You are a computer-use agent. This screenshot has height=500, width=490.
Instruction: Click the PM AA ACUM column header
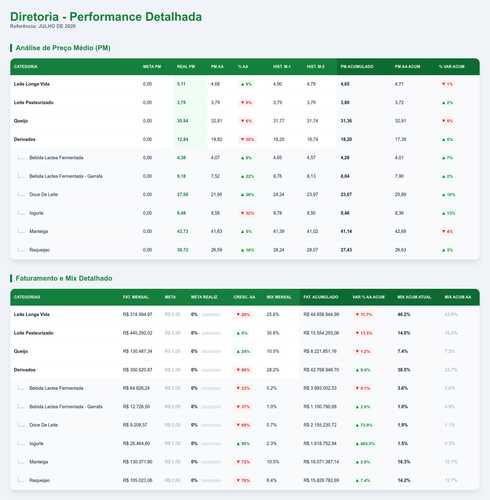pos(407,67)
